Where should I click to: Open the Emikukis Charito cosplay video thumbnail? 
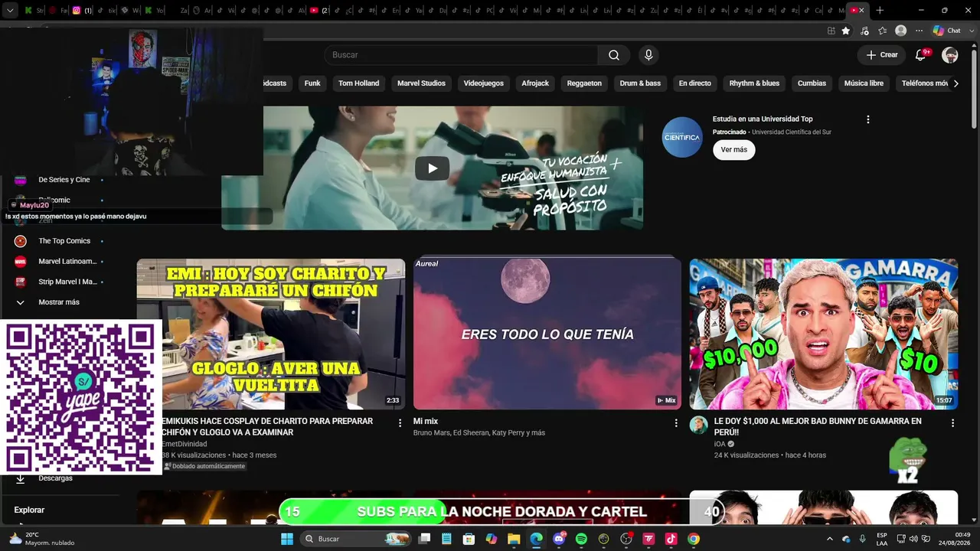pyautogui.click(x=271, y=334)
